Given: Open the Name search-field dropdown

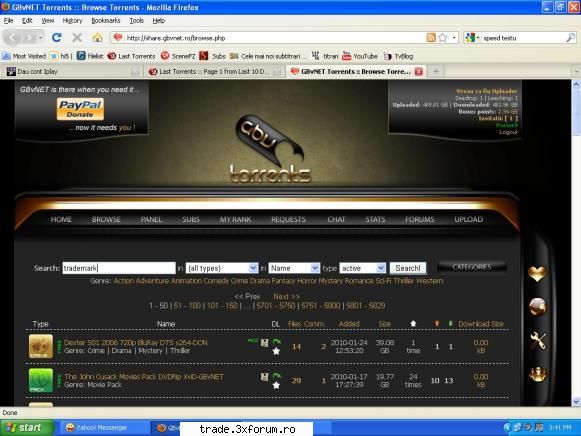Looking at the screenshot, I should [294, 268].
